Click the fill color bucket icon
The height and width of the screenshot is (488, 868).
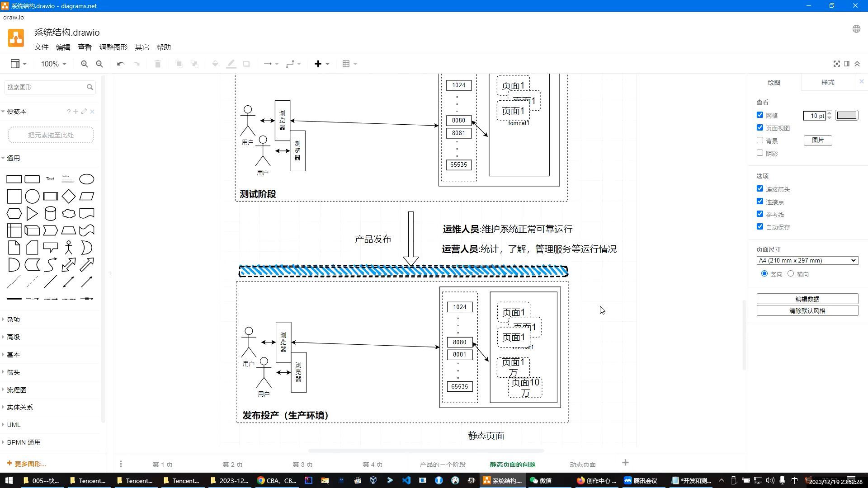point(215,64)
